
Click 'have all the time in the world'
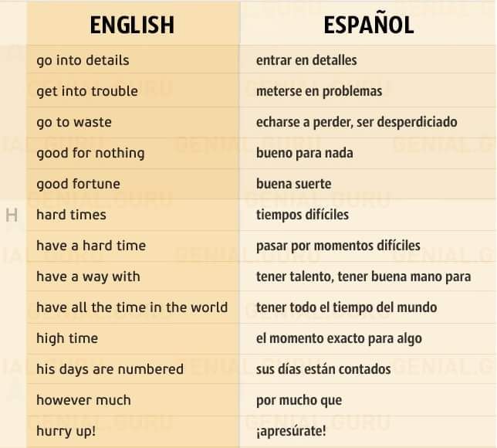[x=132, y=307]
